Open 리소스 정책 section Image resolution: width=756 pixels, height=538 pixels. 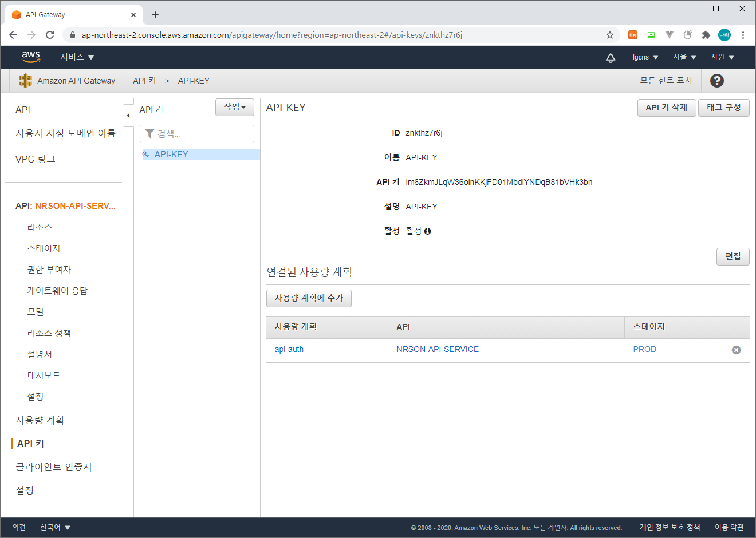tap(49, 333)
